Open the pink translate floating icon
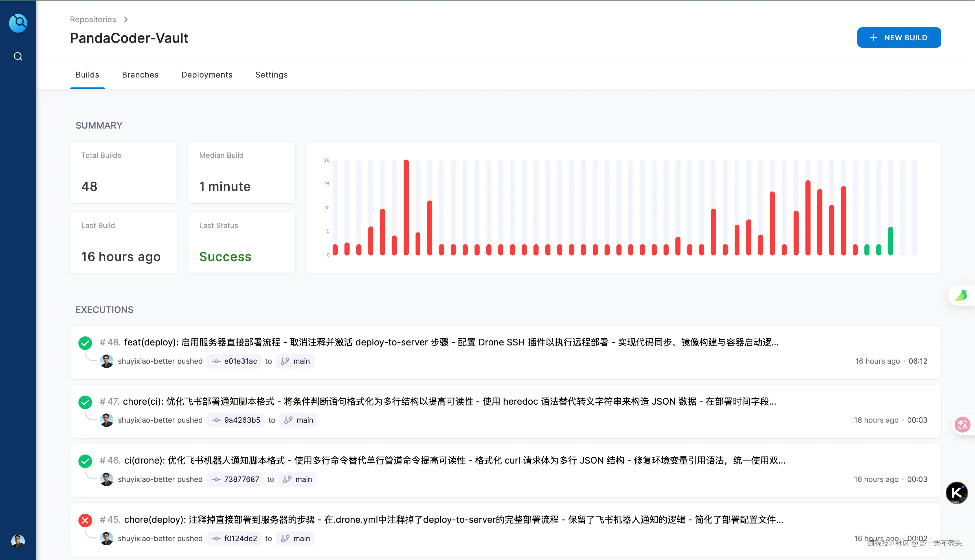975x560 pixels. (x=962, y=425)
